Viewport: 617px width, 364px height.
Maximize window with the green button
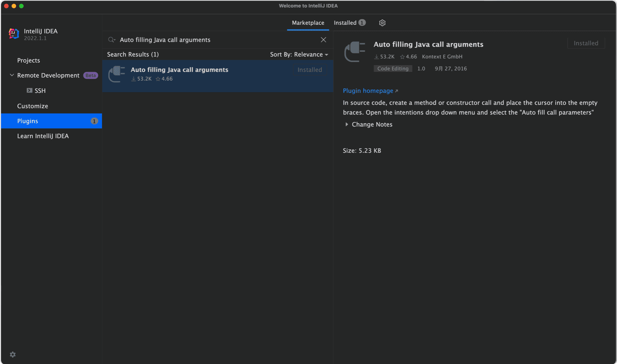tap(21, 6)
